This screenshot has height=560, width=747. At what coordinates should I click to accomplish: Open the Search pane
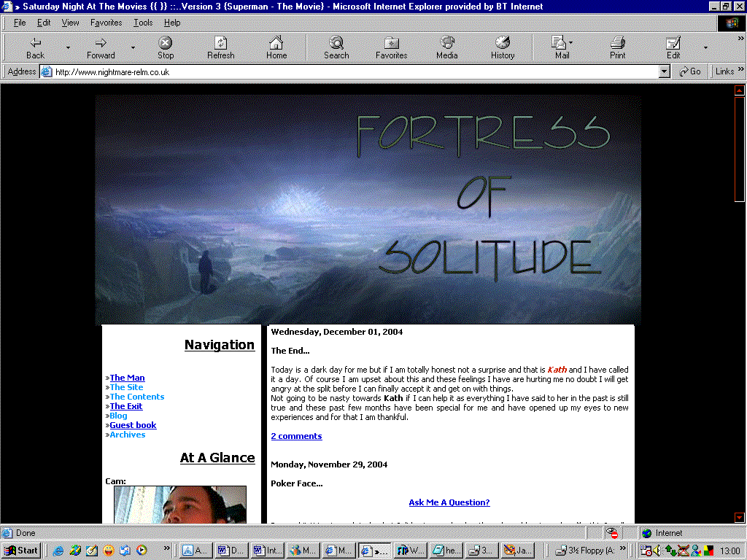[x=336, y=47]
